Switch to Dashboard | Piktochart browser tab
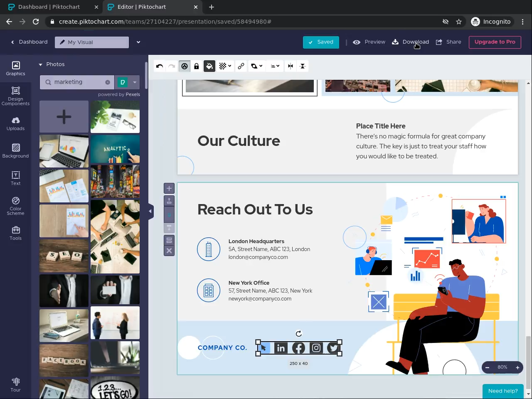The image size is (532, 399). click(53, 7)
